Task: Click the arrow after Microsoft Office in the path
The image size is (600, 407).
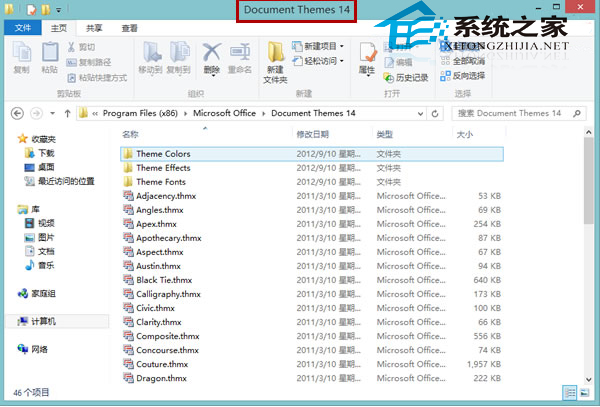Action: pos(264,114)
